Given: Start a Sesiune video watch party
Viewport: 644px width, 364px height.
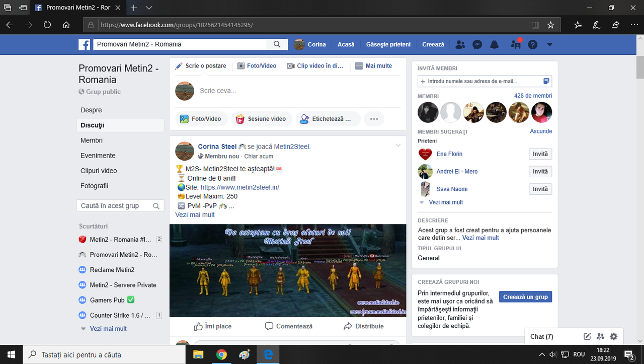Looking at the screenshot, I should coord(261,119).
